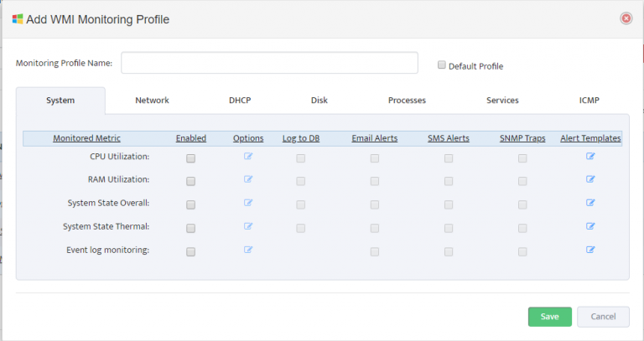The width and height of the screenshot is (644, 341).
Task: Switch to the Network tab
Action: pyautogui.click(x=152, y=101)
